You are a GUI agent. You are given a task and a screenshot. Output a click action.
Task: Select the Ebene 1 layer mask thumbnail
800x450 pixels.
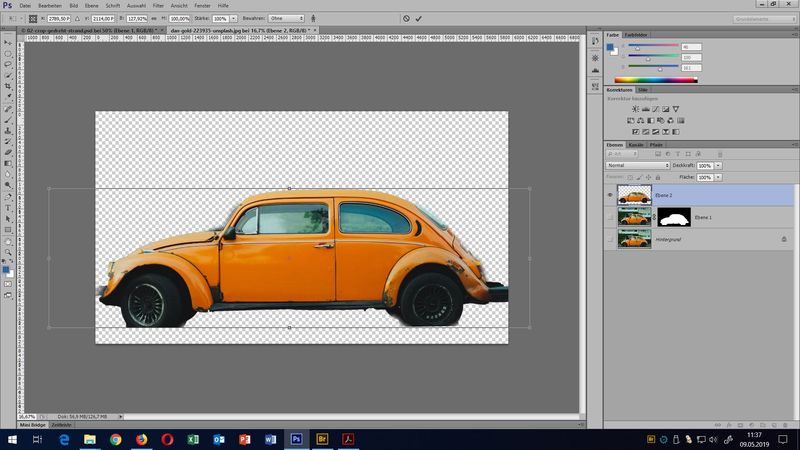pyautogui.click(x=673, y=217)
